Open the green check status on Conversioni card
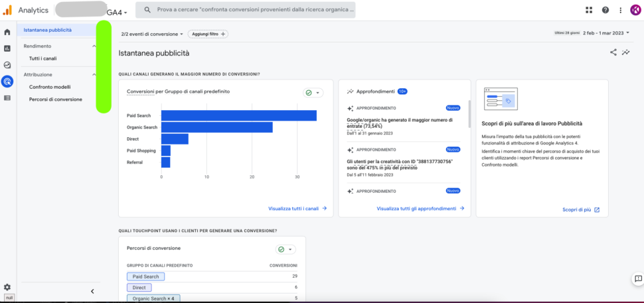Image resolution: width=644 pixels, height=303 pixels. [x=313, y=93]
